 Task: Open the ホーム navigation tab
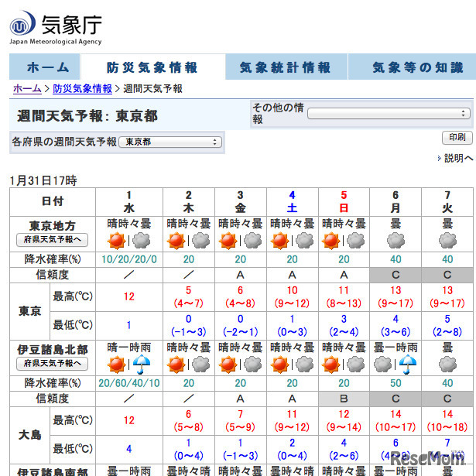pos(45,67)
